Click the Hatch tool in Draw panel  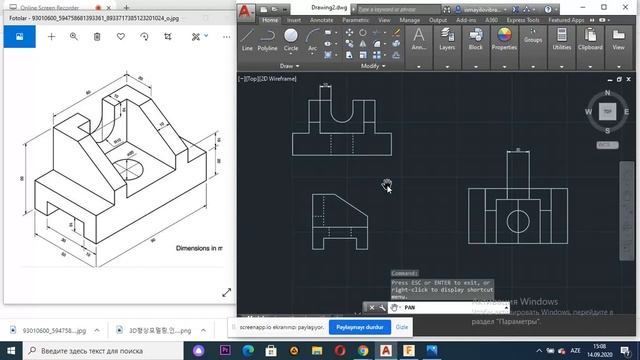328,55
